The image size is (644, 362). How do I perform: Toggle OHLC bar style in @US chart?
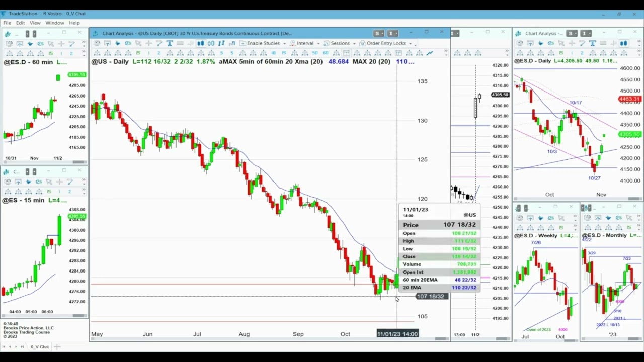pyautogui.click(x=221, y=43)
